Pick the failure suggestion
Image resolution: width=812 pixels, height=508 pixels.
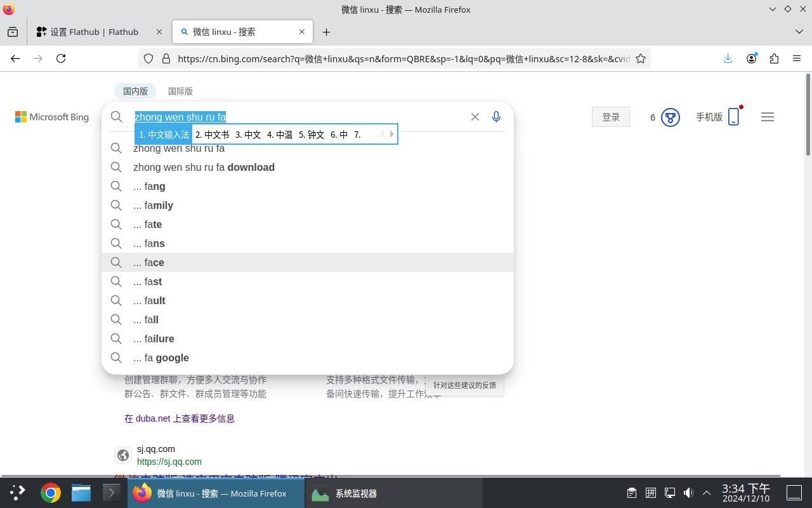[308, 338]
